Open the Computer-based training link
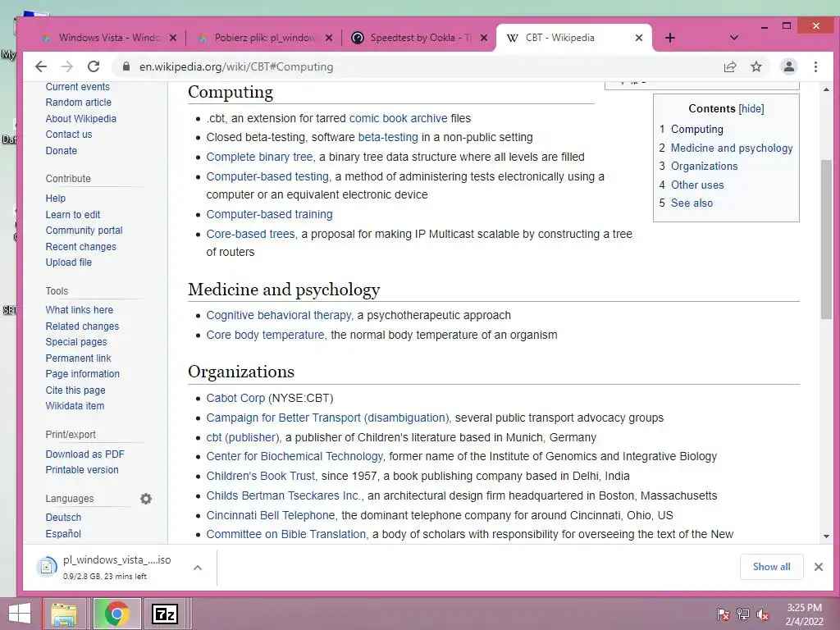Image resolution: width=840 pixels, height=630 pixels. pyautogui.click(x=269, y=214)
